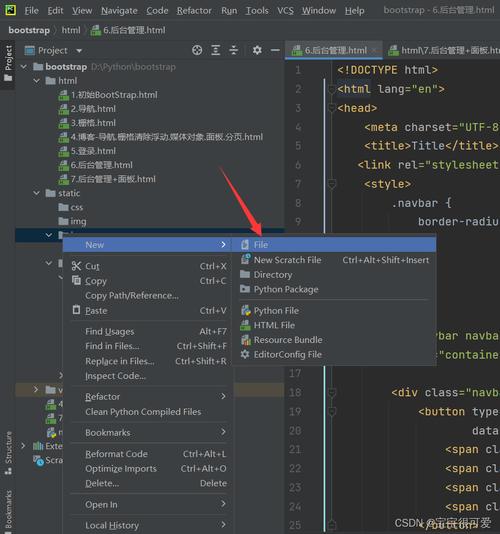Click Copy Path/Reference in context menu
The width and height of the screenshot is (500, 534).
(132, 296)
